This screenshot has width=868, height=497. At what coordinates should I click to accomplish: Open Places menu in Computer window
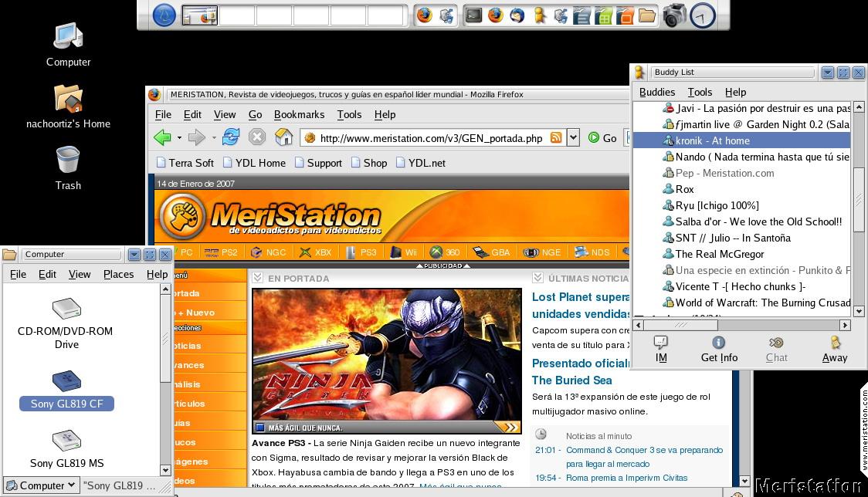pyautogui.click(x=118, y=274)
